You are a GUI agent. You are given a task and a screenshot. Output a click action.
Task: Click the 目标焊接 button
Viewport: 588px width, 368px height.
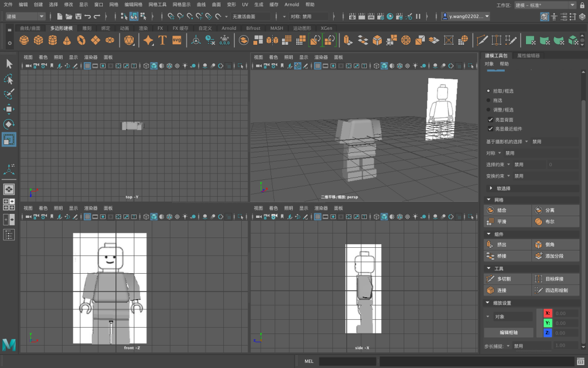(x=555, y=279)
